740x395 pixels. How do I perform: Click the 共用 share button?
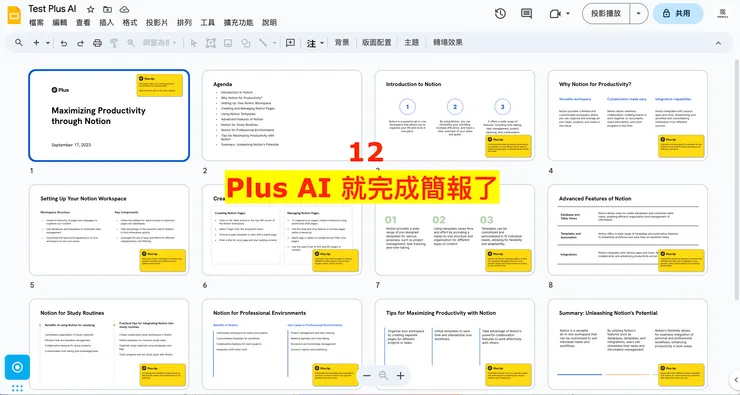(678, 14)
